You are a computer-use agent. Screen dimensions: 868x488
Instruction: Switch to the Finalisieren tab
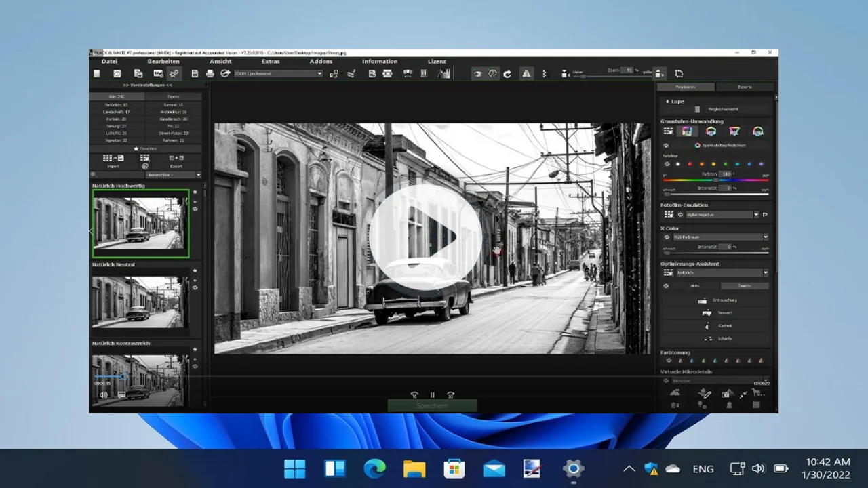coord(686,87)
